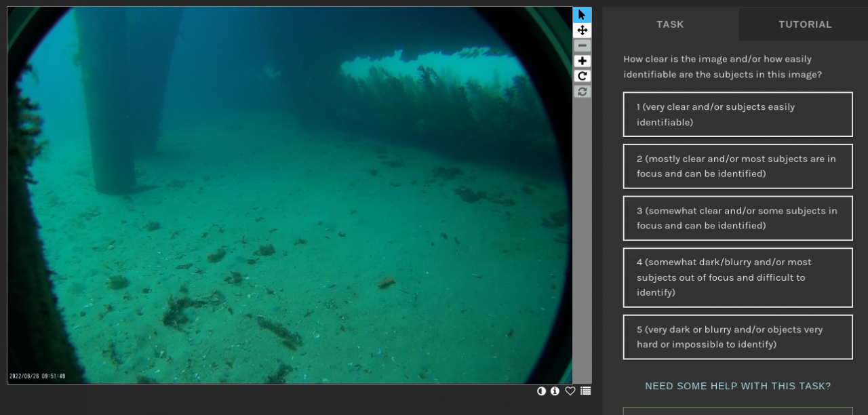The width and height of the screenshot is (868, 415).
Task: Rotate the image clockwise
Action: pyautogui.click(x=582, y=76)
